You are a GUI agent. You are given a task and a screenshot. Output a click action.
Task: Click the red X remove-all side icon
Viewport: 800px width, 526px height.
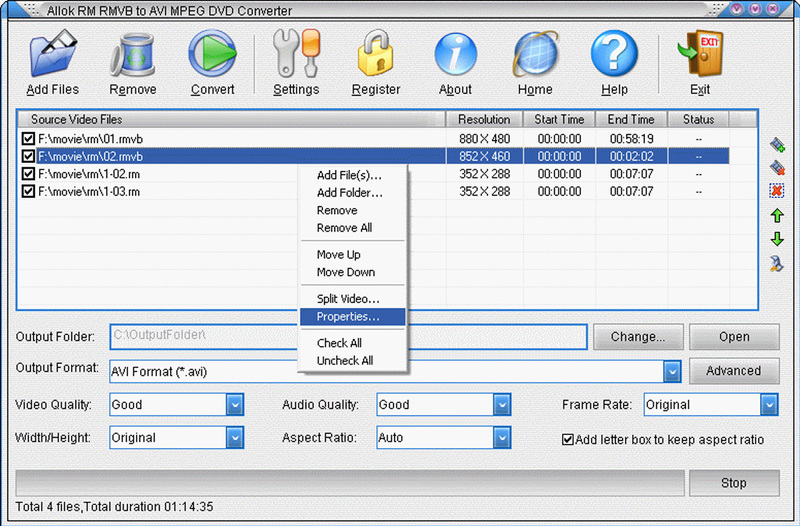[777, 191]
